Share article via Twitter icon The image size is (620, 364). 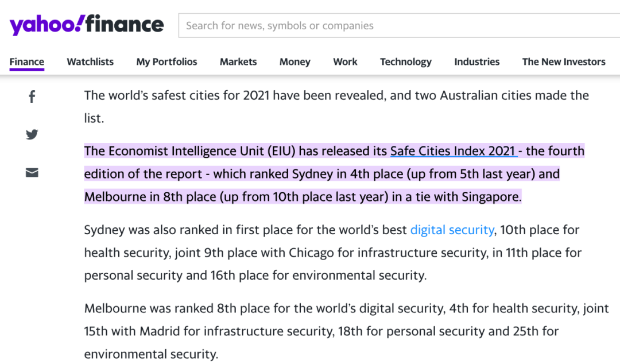pos(32,134)
